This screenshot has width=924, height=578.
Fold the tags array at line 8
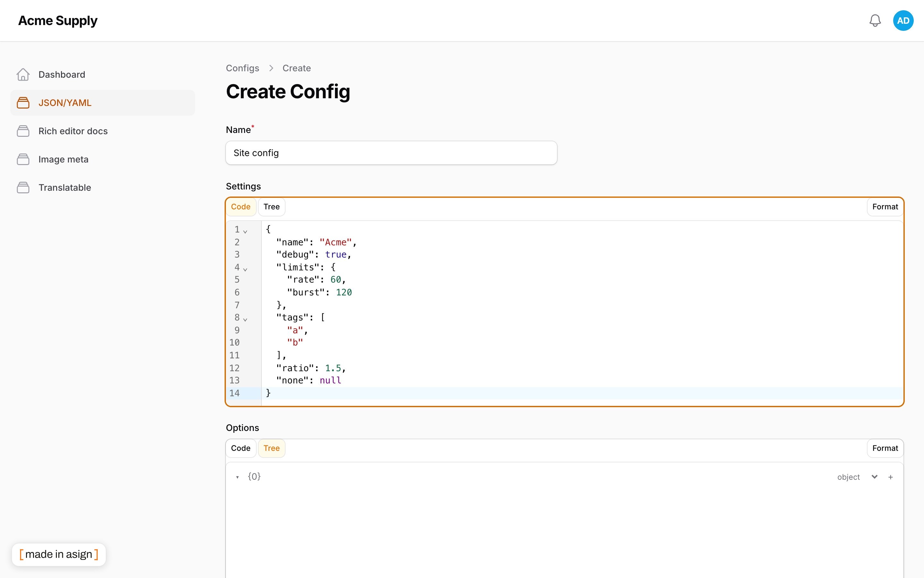click(x=245, y=319)
